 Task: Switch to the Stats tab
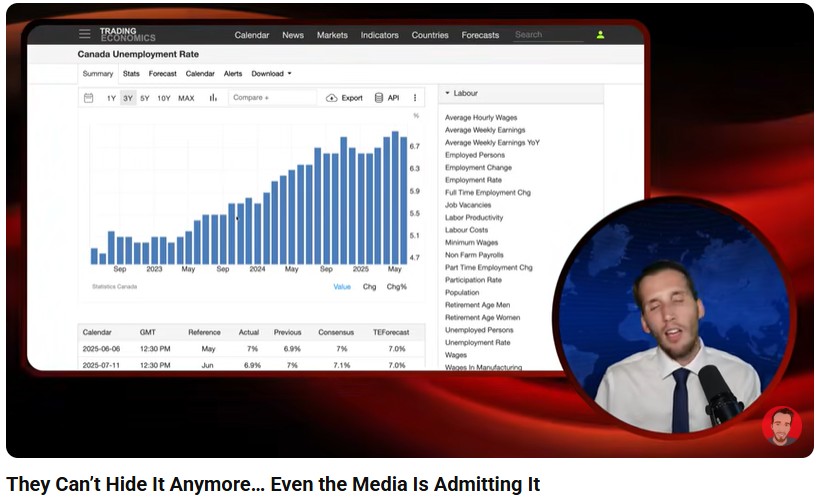(x=131, y=73)
